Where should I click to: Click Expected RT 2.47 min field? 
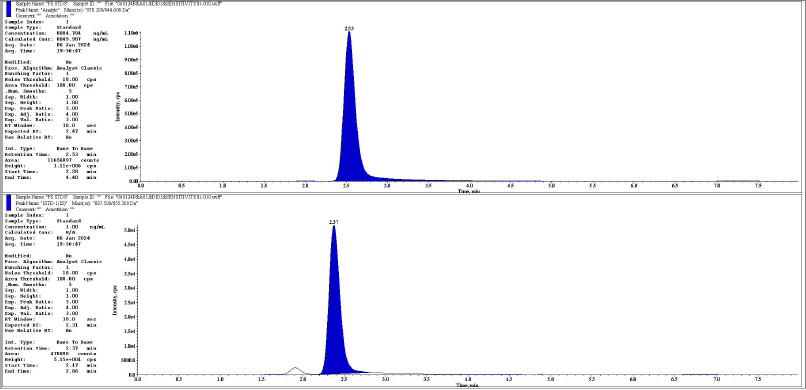[x=51, y=132]
